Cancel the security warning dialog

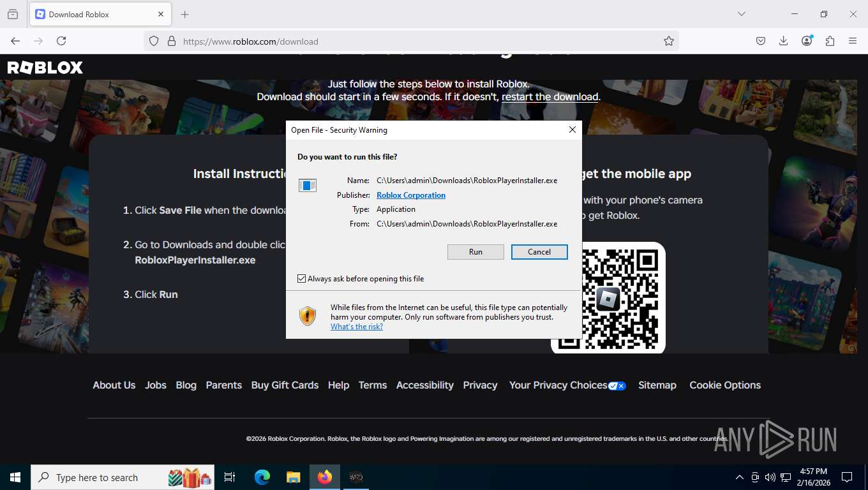tap(539, 252)
